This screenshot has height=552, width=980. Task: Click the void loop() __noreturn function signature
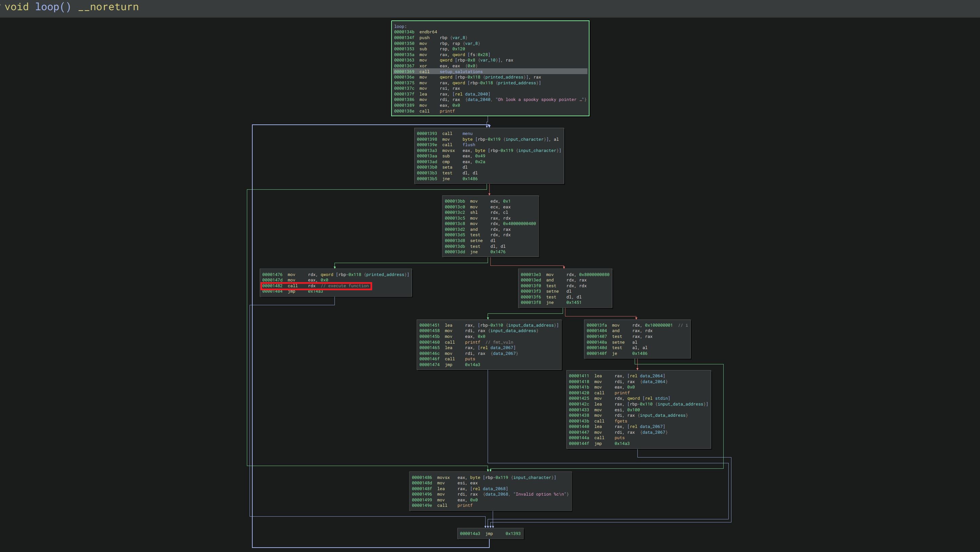pyautogui.click(x=70, y=7)
